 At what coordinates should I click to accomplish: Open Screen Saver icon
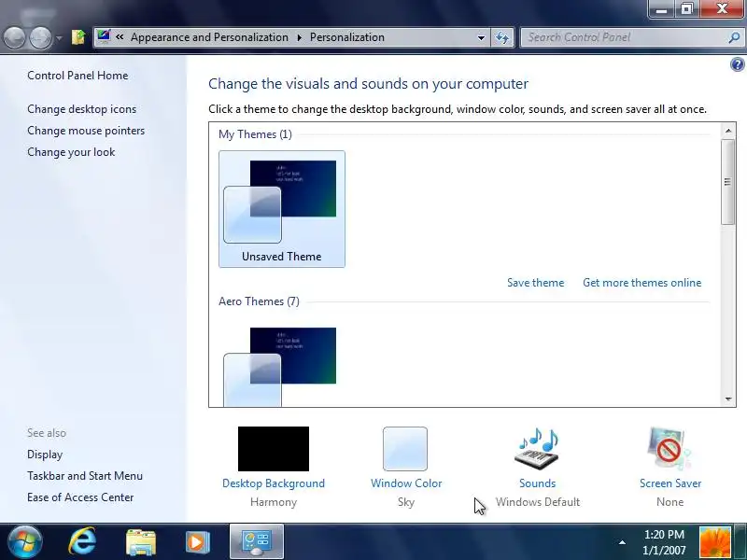(669, 449)
